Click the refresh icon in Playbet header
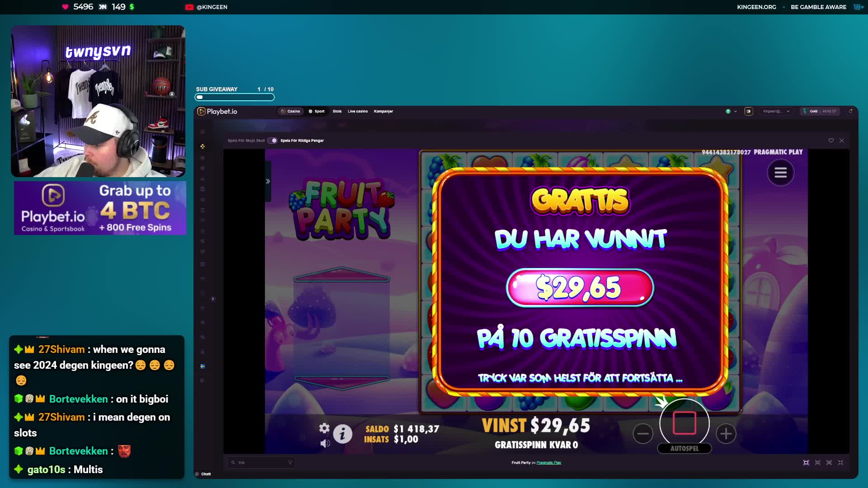The width and height of the screenshot is (868, 488). [850, 111]
